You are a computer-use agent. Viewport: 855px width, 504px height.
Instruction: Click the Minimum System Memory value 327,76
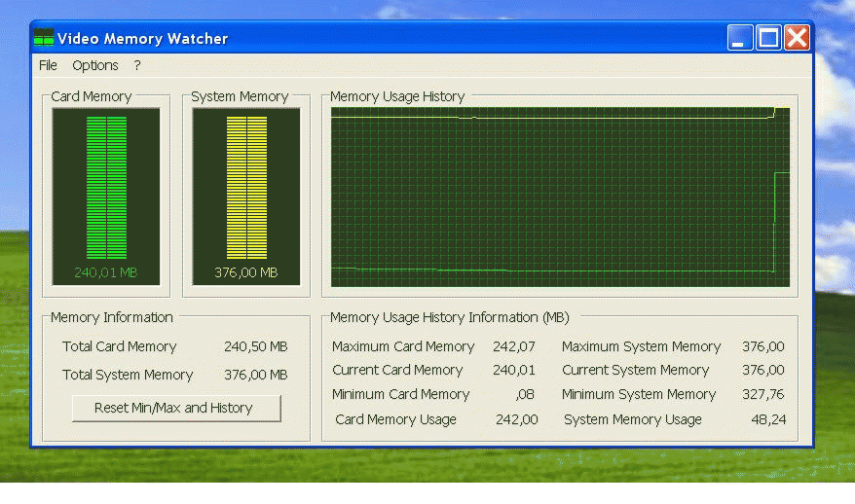point(762,394)
